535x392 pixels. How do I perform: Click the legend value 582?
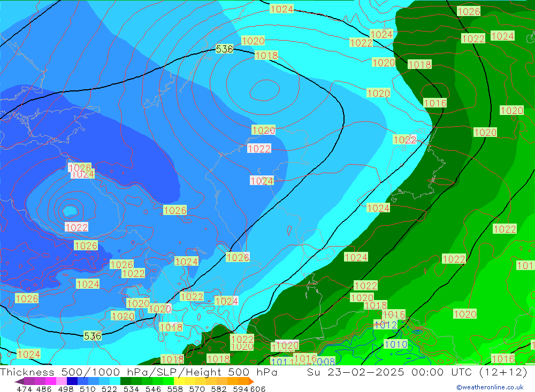pyautogui.click(x=219, y=389)
